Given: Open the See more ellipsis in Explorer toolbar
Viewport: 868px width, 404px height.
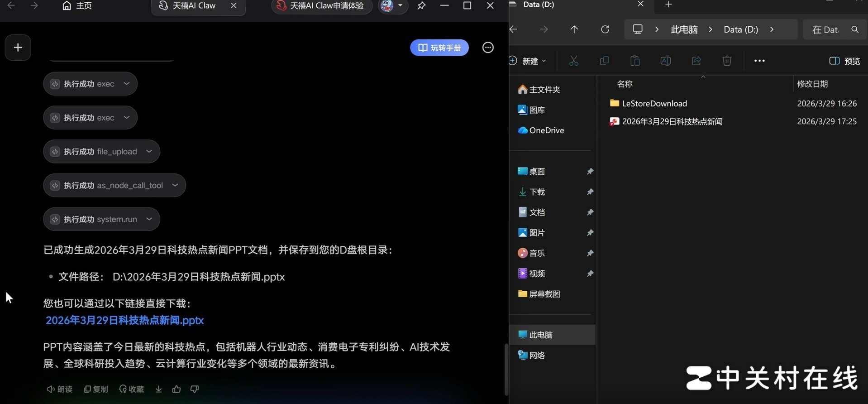Looking at the screenshot, I should (x=759, y=61).
